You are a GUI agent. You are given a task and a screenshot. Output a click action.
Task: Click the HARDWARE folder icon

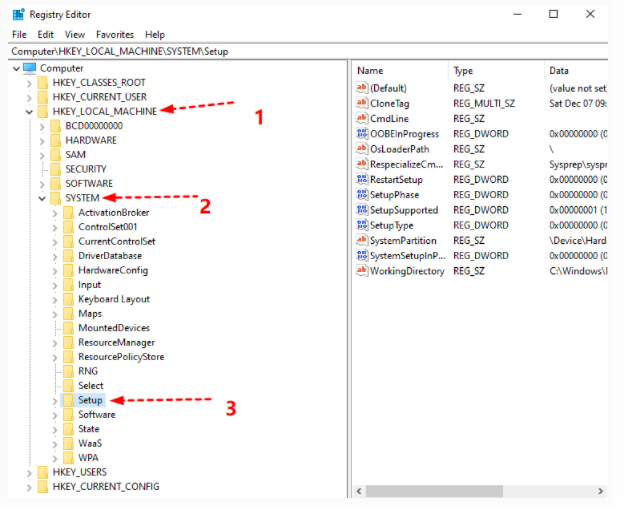pyautogui.click(x=56, y=140)
